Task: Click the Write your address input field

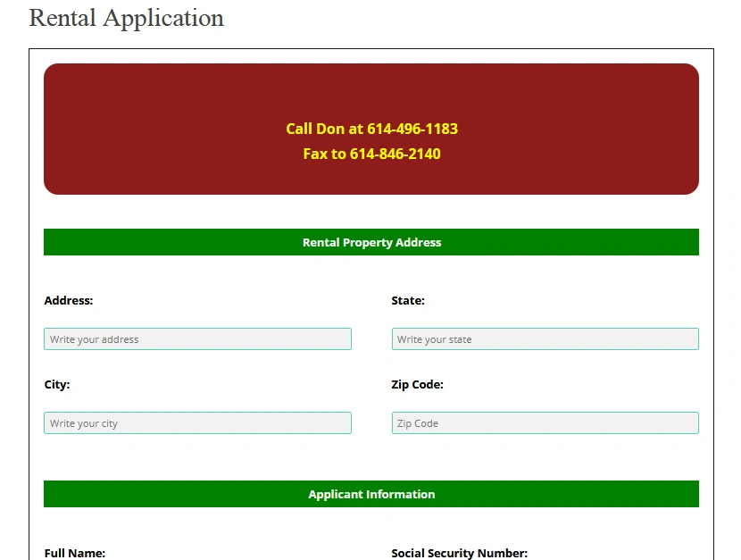Action: pos(196,339)
